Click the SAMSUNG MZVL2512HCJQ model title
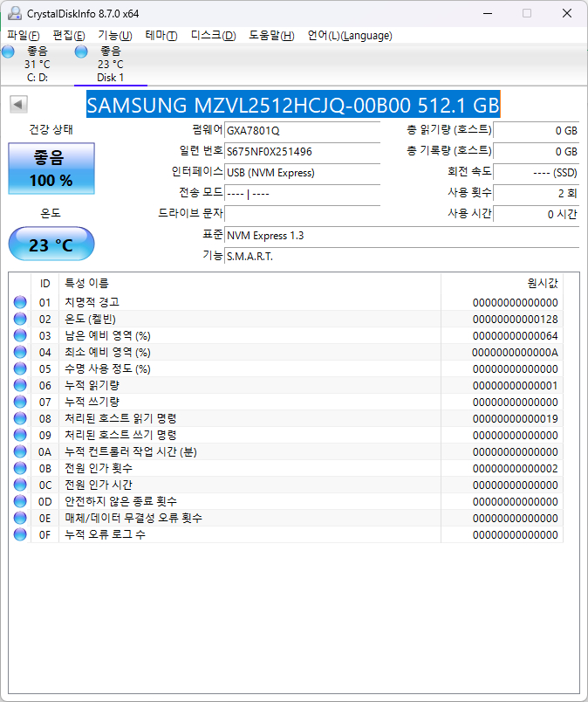Image resolution: width=588 pixels, height=702 pixels. pyautogui.click(x=293, y=105)
